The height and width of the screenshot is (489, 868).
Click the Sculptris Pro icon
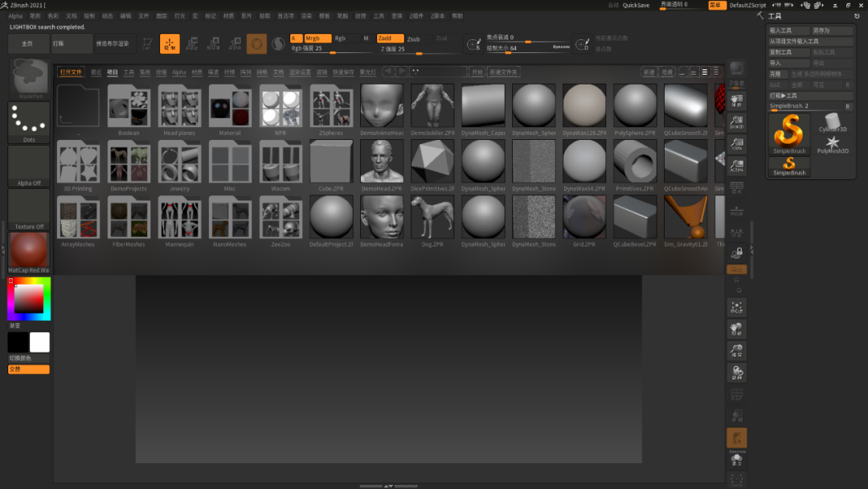[278, 43]
